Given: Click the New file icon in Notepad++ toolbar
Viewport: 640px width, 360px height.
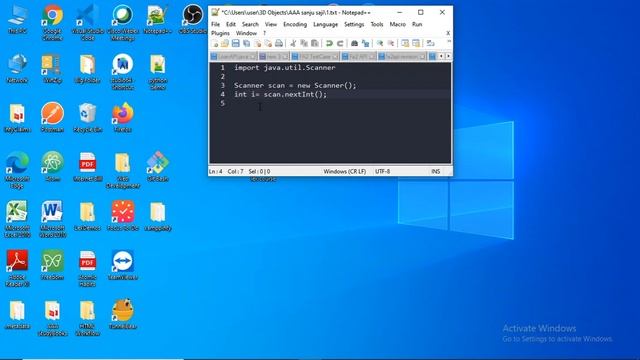Looking at the screenshot, I should pos(214,43).
